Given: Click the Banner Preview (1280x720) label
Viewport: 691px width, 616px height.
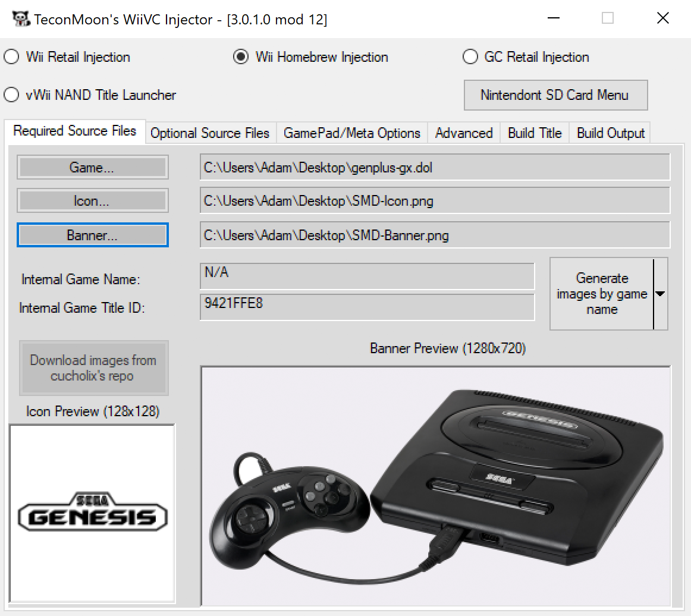Looking at the screenshot, I should 448,348.
